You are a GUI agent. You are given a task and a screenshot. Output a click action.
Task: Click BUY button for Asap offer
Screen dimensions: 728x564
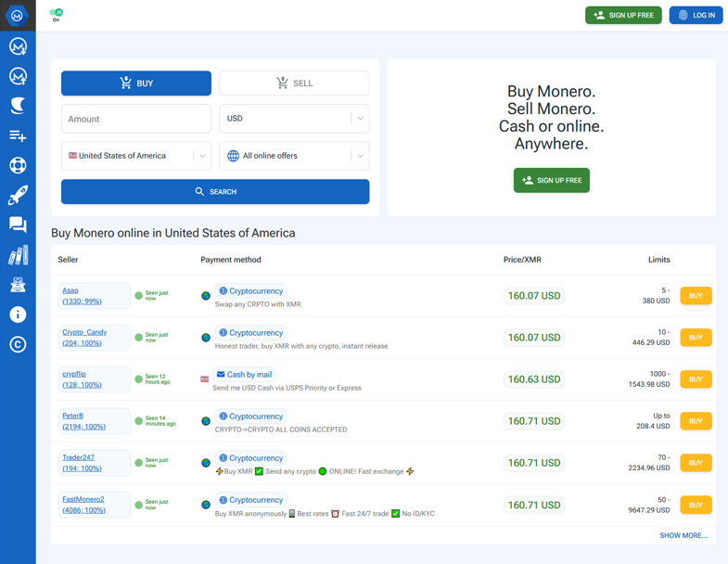[x=696, y=296]
